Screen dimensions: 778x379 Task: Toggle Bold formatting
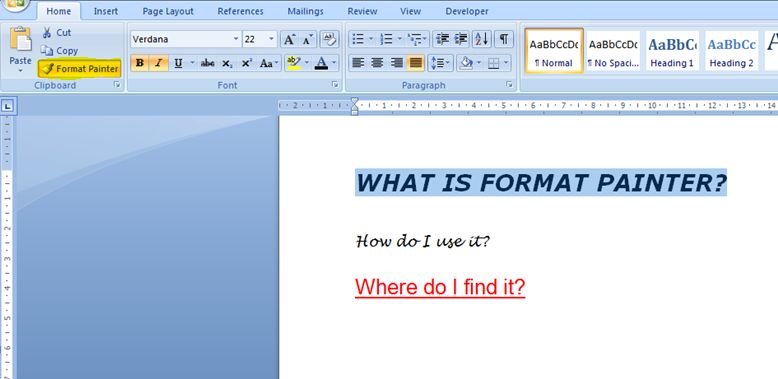point(140,63)
